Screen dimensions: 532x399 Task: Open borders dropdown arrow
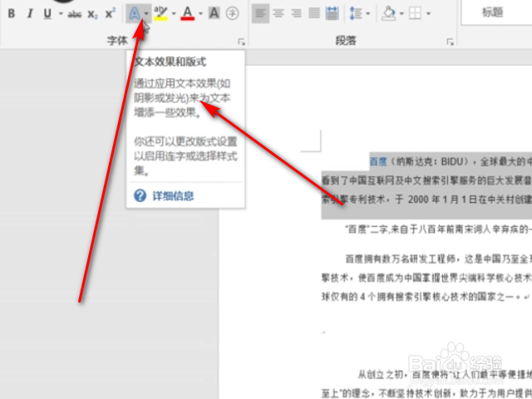[428, 13]
